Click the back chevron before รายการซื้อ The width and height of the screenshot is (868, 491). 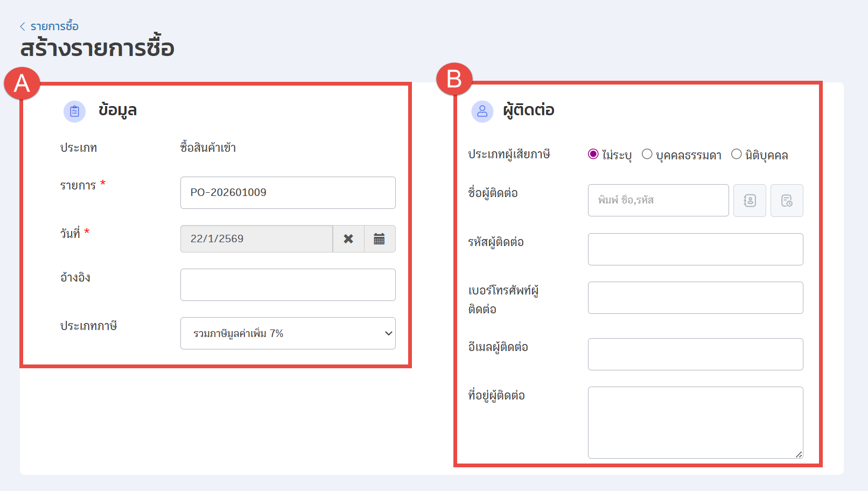click(23, 26)
